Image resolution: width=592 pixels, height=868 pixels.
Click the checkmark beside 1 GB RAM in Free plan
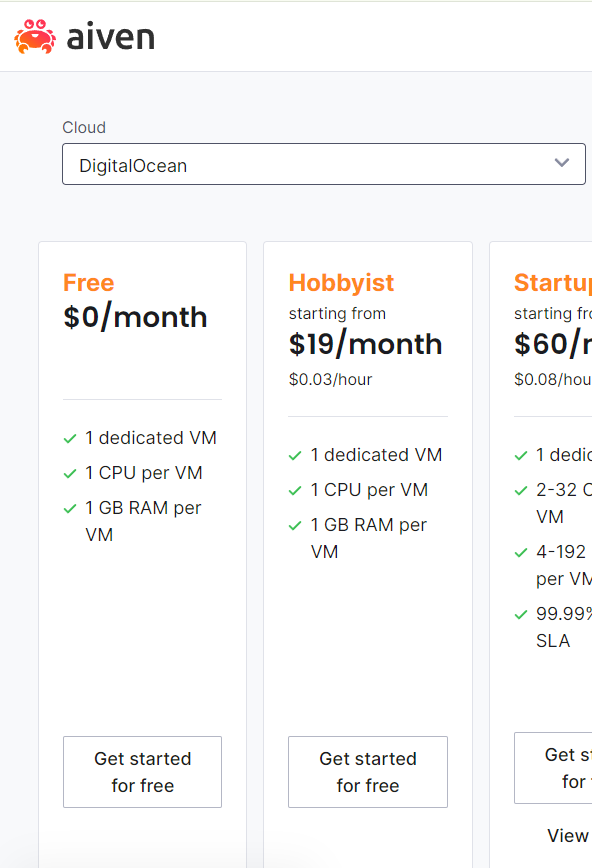pyautogui.click(x=70, y=507)
